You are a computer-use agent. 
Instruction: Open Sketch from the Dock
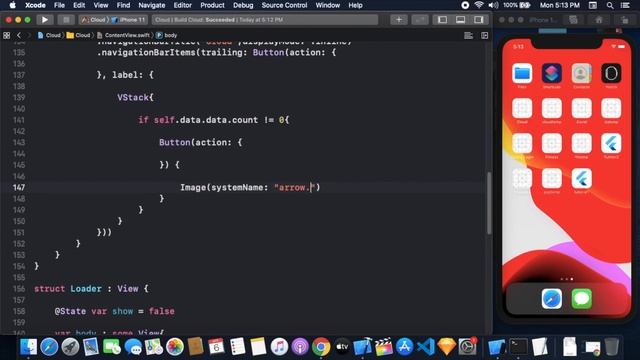[447, 347]
